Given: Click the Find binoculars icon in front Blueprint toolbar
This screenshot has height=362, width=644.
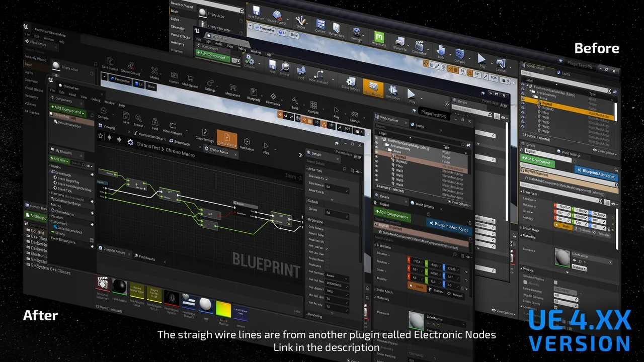Looking at the screenshot, I should (x=155, y=123).
